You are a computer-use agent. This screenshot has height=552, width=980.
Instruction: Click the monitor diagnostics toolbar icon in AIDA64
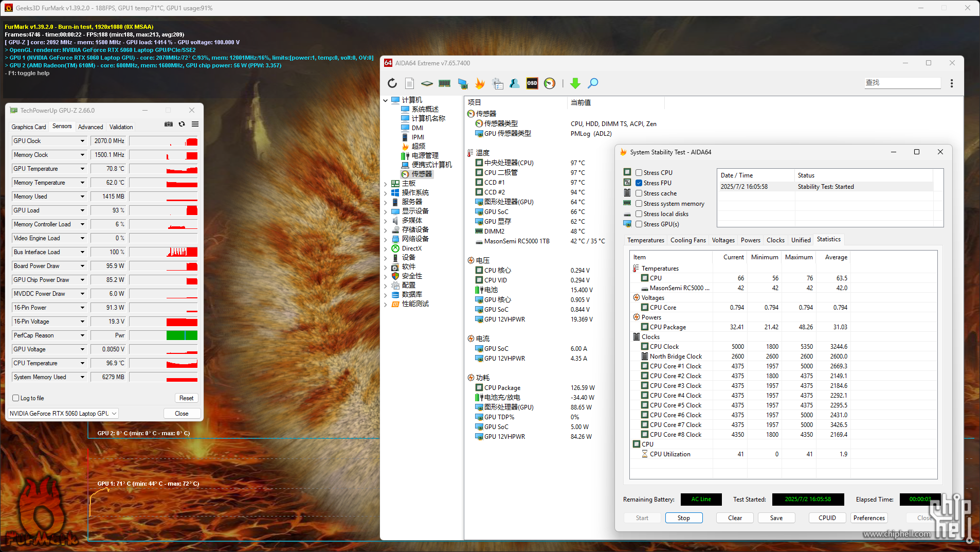tap(462, 83)
